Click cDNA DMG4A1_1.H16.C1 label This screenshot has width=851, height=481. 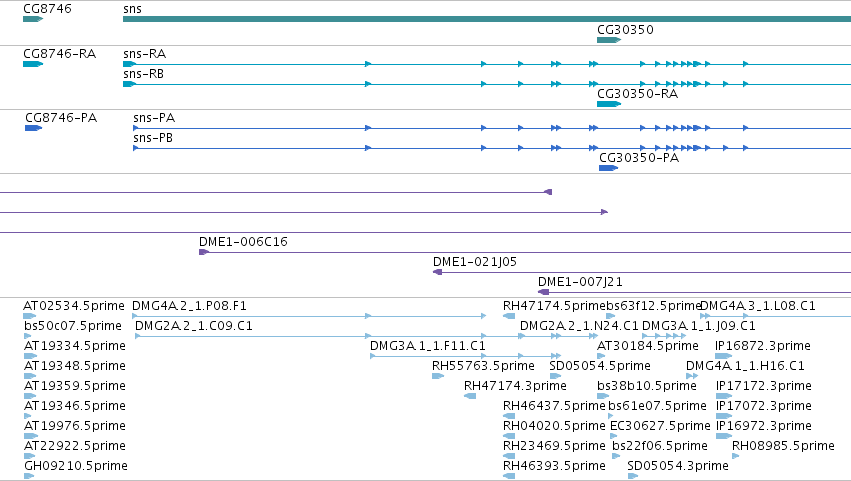click(745, 366)
